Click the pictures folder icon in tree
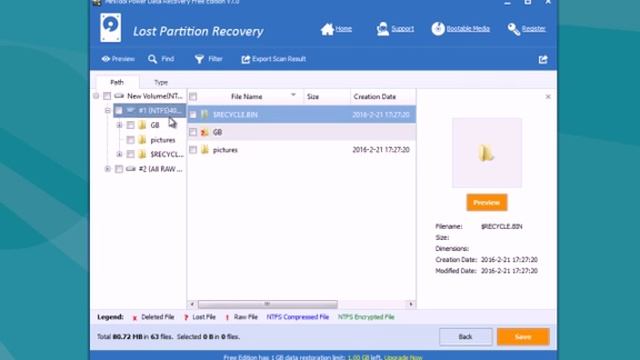This screenshot has height=360, width=640. click(x=142, y=140)
